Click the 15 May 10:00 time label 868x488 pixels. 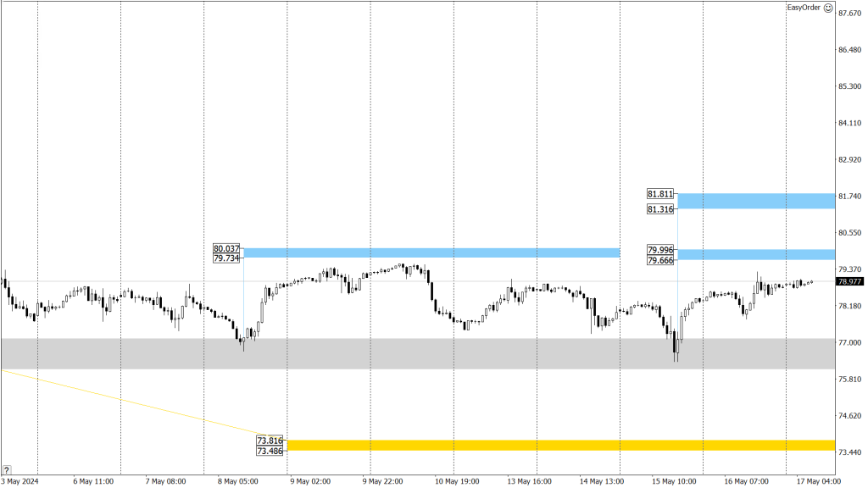(674, 481)
